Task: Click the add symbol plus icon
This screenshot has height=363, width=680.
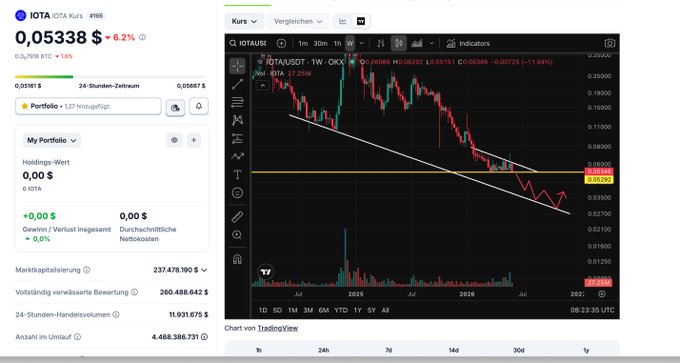Action: point(281,43)
